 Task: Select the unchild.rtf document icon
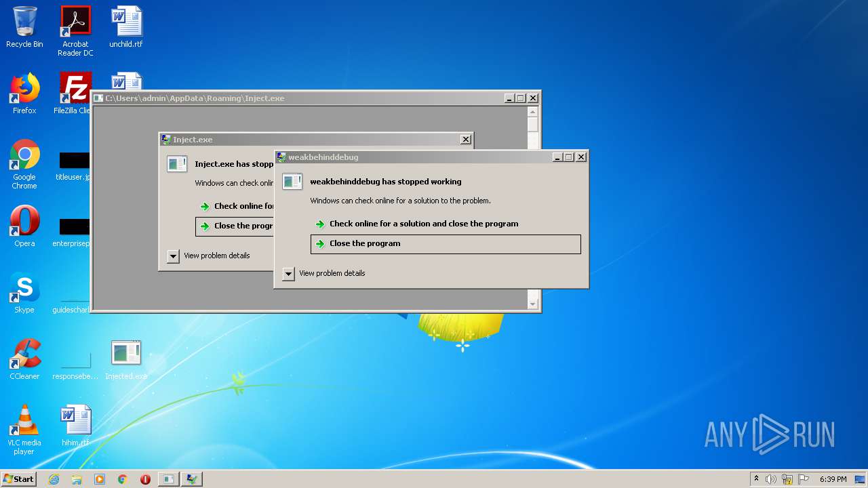[126, 27]
